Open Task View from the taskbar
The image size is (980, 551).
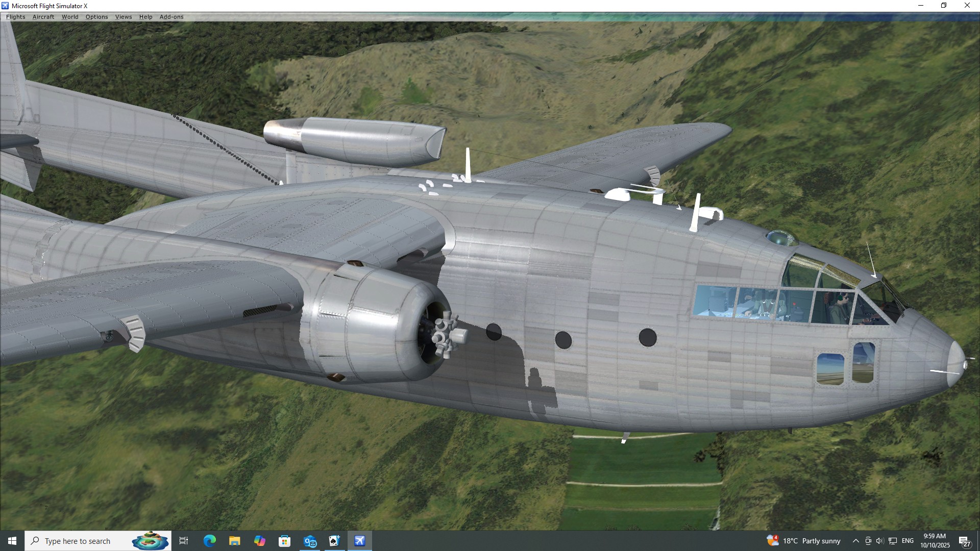click(x=184, y=541)
